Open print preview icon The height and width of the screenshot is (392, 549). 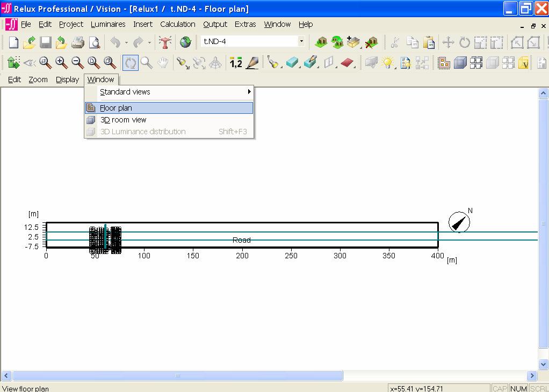click(94, 42)
